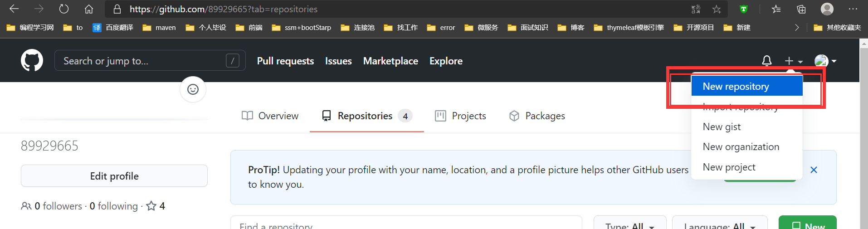View the 4 starred repositories link
The height and width of the screenshot is (229, 868).
coord(156,206)
